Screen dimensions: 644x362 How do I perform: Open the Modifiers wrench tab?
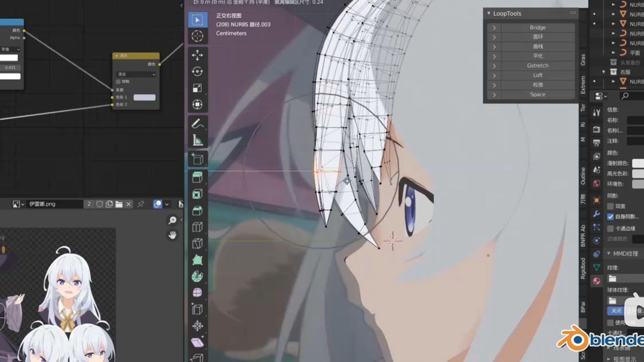(596, 214)
